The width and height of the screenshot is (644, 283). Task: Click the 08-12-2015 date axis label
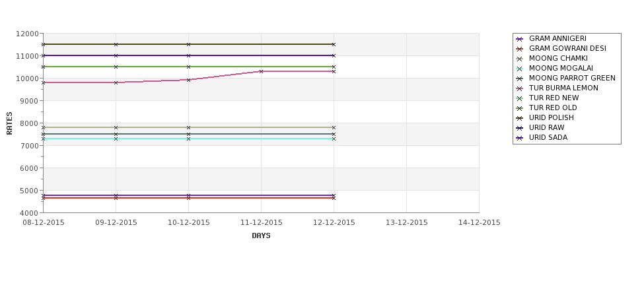(x=44, y=222)
